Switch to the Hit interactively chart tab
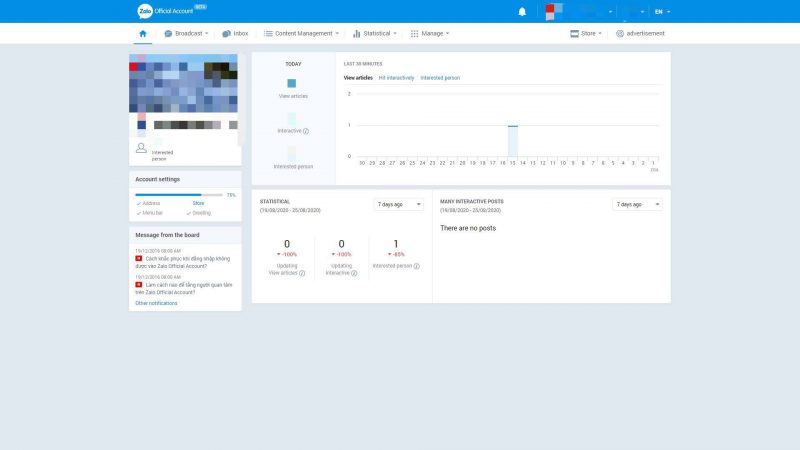This screenshot has height=450, width=800. pos(396,77)
